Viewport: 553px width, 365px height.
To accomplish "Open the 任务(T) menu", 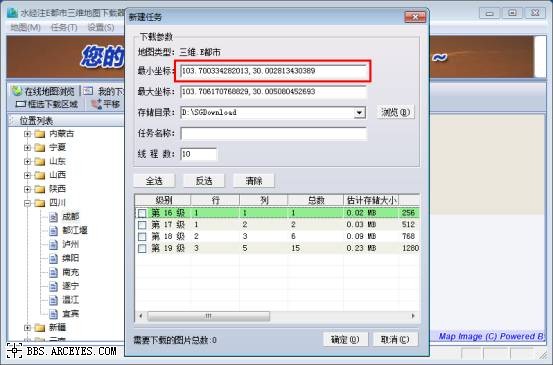I will (64, 27).
